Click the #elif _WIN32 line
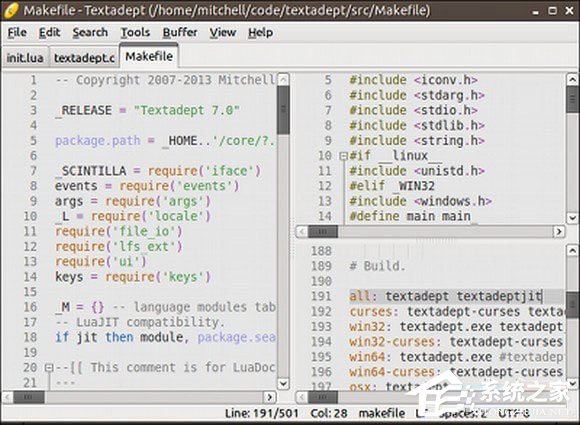This screenshot has width=580, height=425. pos(392,186)
